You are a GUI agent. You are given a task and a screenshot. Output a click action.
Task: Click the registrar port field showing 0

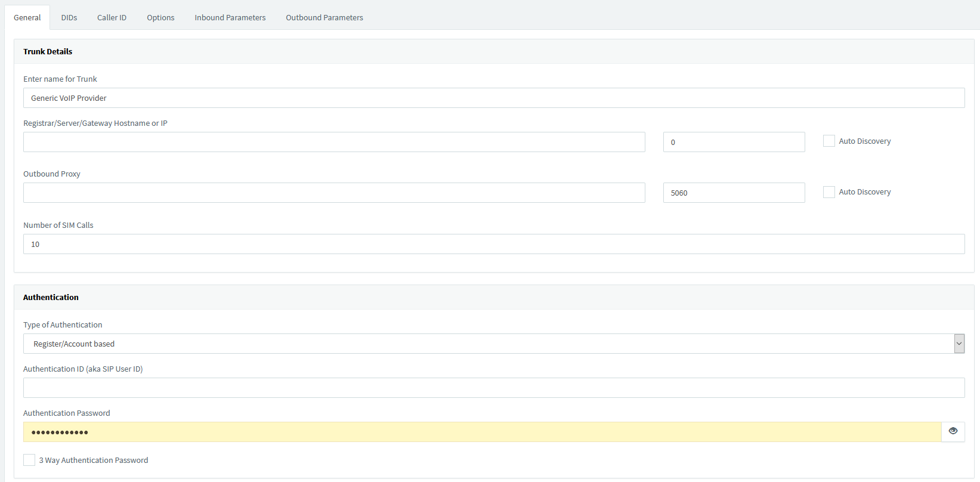(734, 142)
